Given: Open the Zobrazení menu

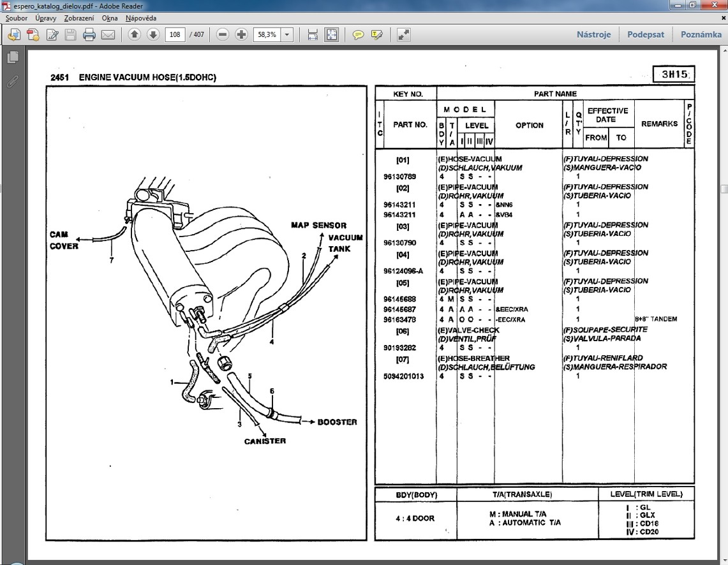Looking at the screenshot, I should tap(78, 18).
